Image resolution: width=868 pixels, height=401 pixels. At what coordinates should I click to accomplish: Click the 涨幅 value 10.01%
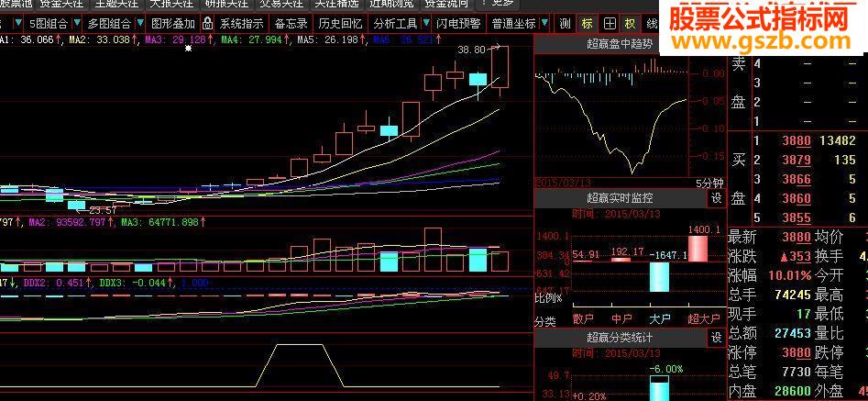pyautogui.click(x=789, y=275)
